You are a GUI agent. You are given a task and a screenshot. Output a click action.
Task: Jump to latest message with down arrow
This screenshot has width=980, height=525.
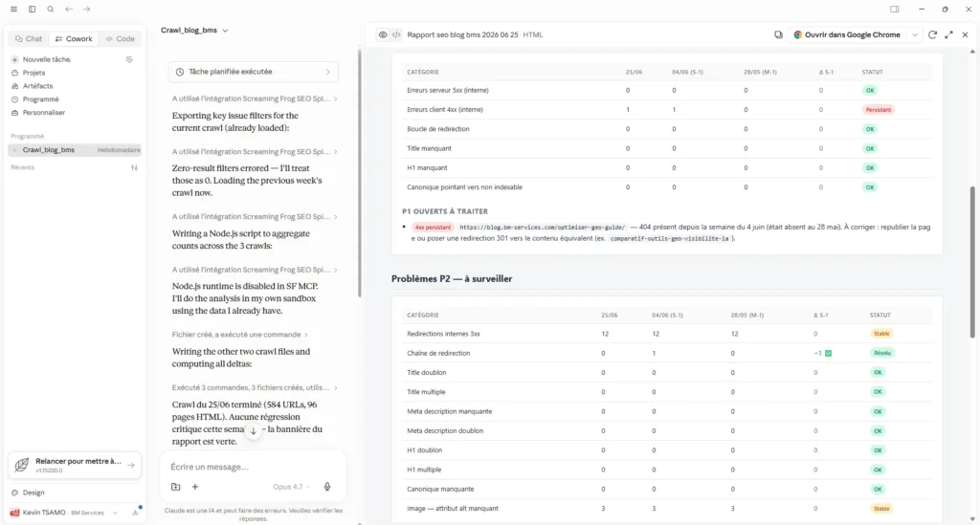point(253,430)
